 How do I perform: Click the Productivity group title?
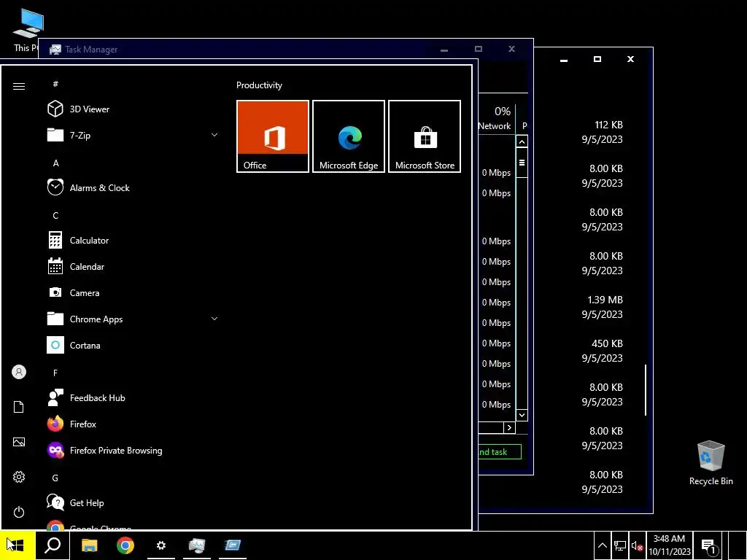tap(259, 85)
